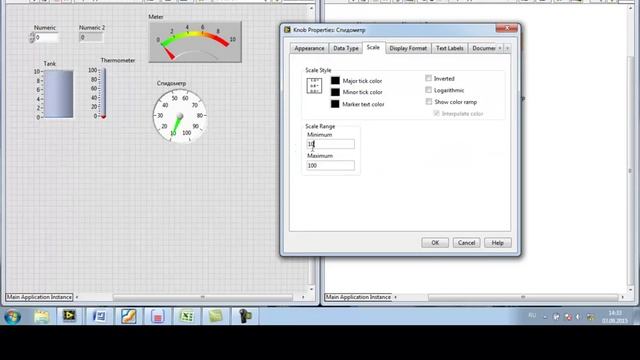The height and width of the screenshot is (360, 640).
Task: Toggle Interpolate color checkbox
Action: (x=436, y=113)
